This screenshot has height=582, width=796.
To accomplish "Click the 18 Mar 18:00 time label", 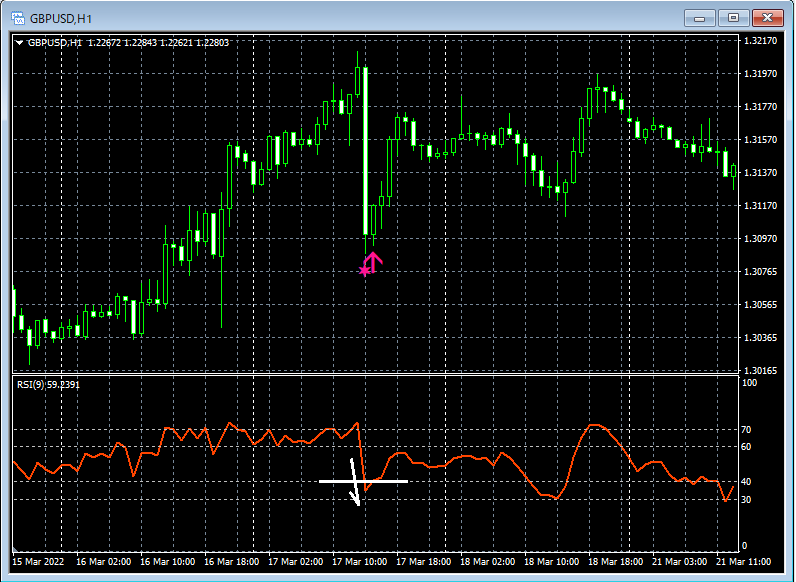I will [x=615, y=562].
